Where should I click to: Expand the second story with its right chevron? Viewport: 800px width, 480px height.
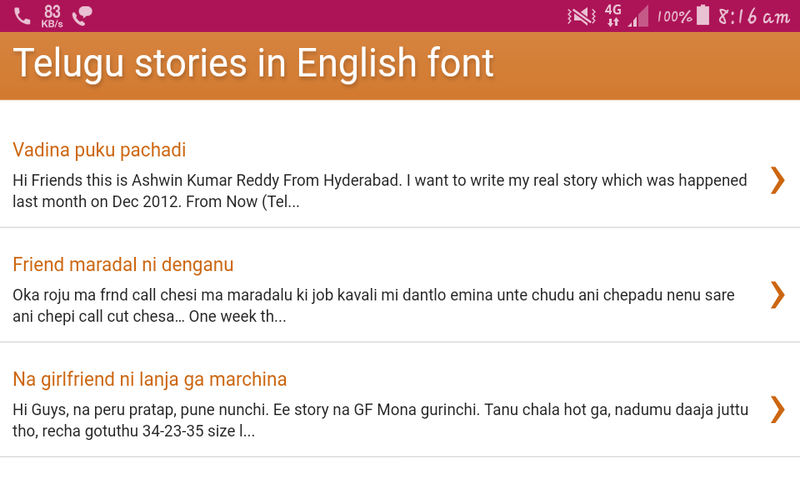click(777, 294)
